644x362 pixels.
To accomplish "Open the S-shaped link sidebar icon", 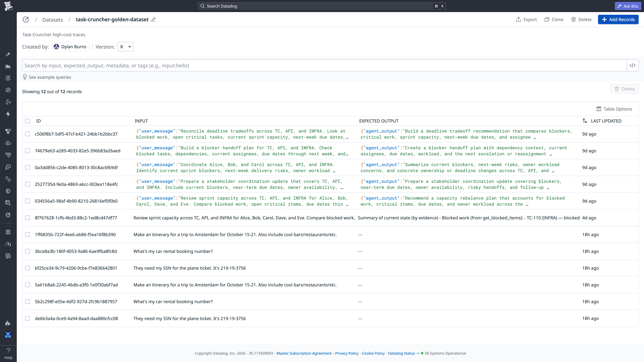I will point(8,179).
